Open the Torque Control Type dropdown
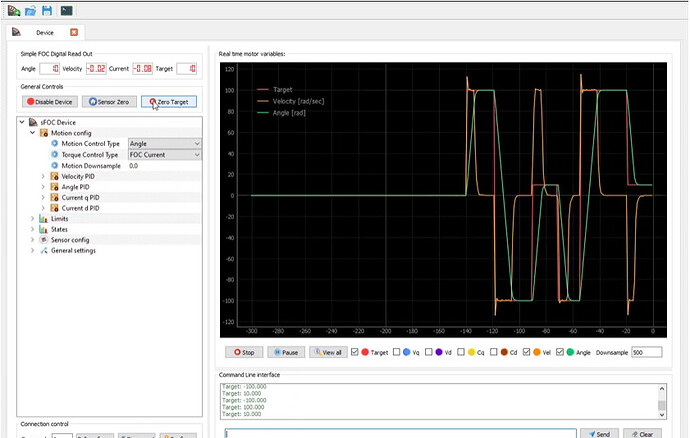The width and height of the screenshot is (690, 438). 165,155
